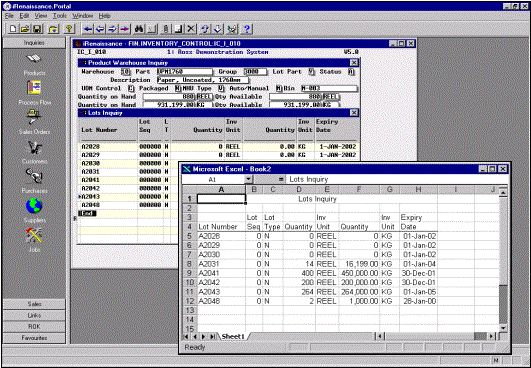Click the blue question mark help icon
Image resolution: width=531 pixels, height=368 pixels.
click(247, 29)
